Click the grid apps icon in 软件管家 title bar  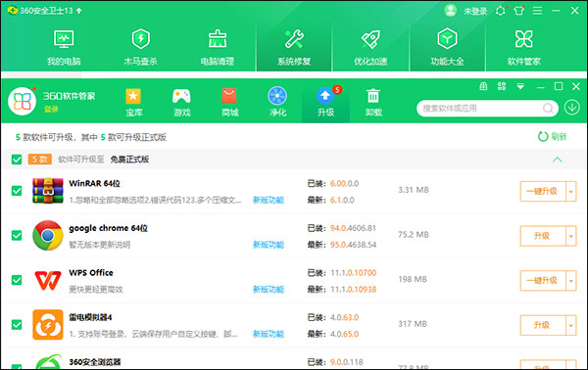(502, 86)
